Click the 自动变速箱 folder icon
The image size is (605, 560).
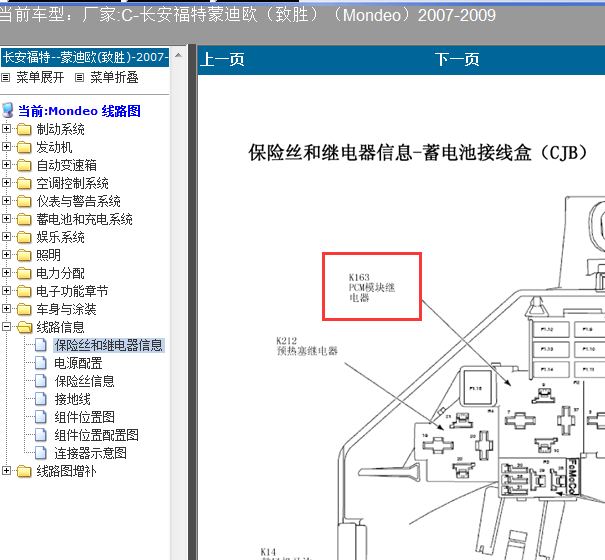[x=24, y=165]
